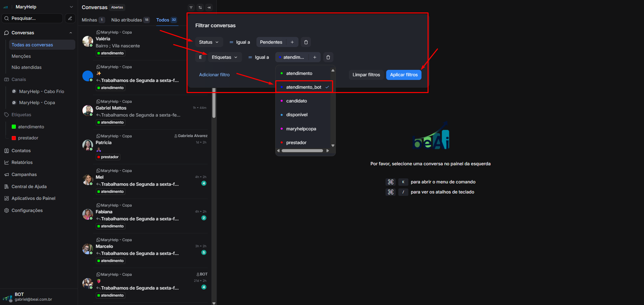Open the Etiquetas attribute dropdown
The width and height of the screenshot is (644, 305).
pos(225,57)
